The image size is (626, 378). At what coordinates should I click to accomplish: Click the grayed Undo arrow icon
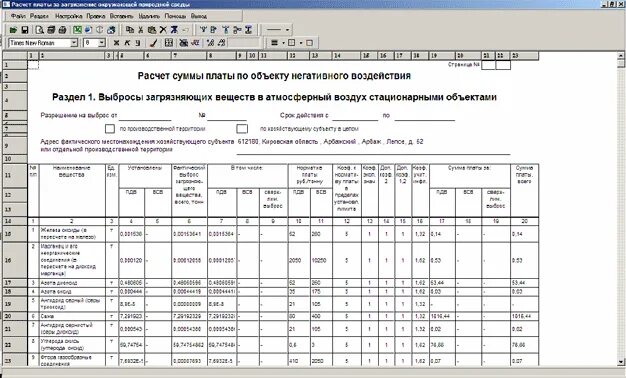pos(186,30)
